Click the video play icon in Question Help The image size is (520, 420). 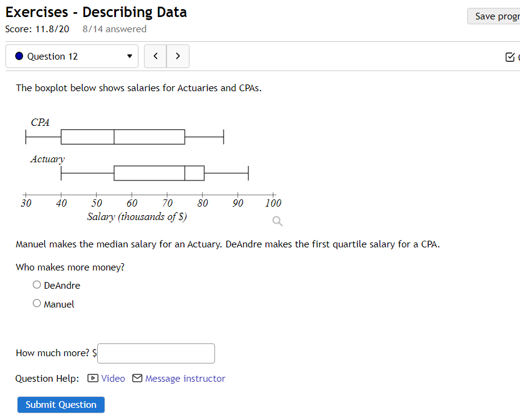[x=93, y=378]
